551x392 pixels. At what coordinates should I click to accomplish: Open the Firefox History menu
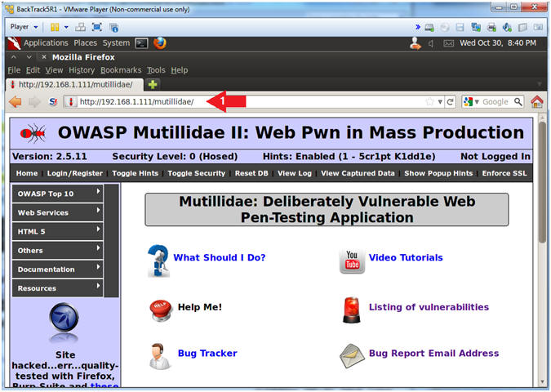82,70
